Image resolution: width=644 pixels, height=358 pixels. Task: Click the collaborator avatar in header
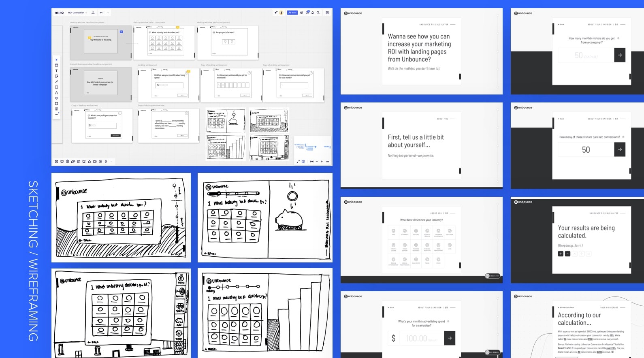tap(281, 13)
